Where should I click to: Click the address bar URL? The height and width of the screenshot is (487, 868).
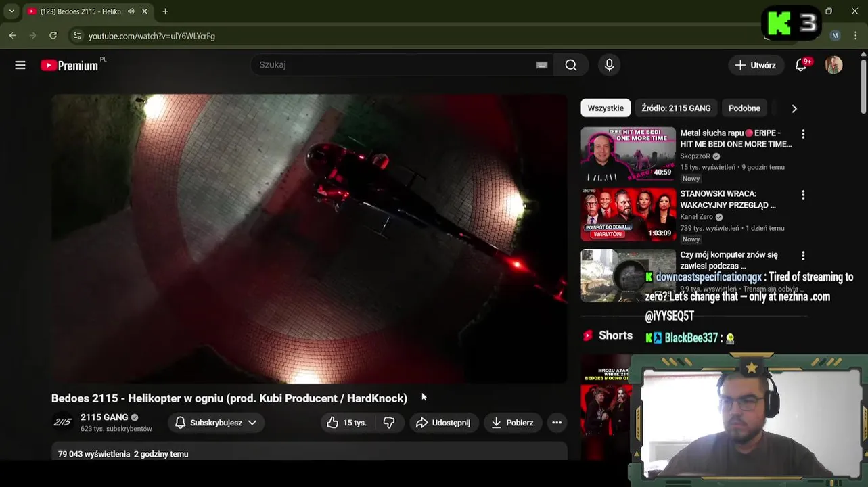click(x=152, y=36)
